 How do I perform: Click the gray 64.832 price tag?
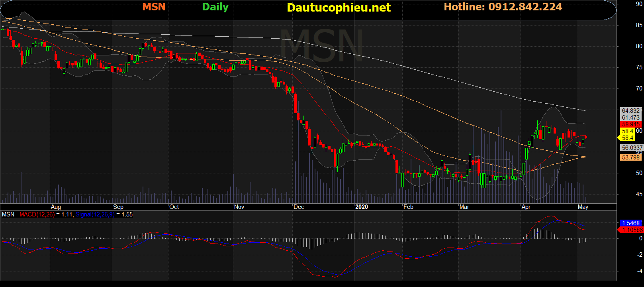click(630, 111)
